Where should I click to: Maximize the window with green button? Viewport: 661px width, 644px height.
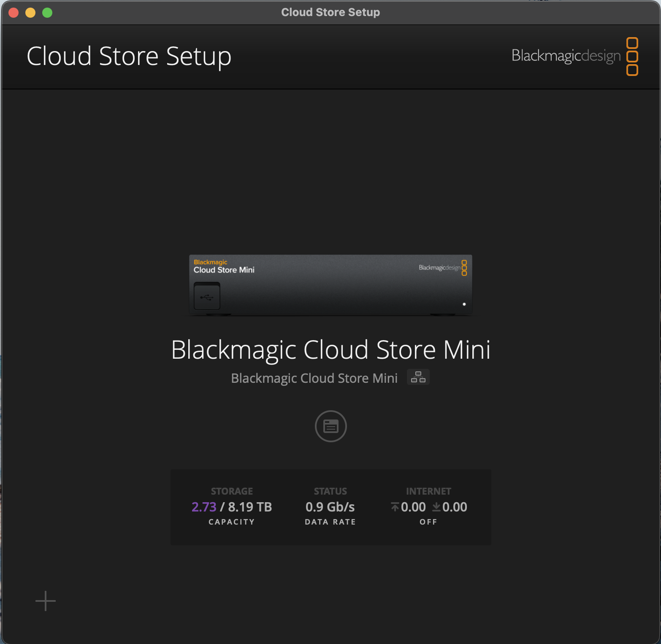point(47,13)
